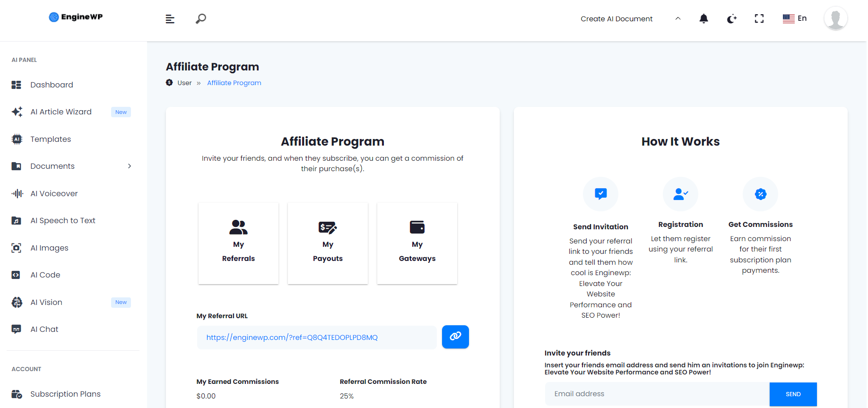Open the My Gateways card
This screenshot has width=868, height=408.
(x=417, y=243)
